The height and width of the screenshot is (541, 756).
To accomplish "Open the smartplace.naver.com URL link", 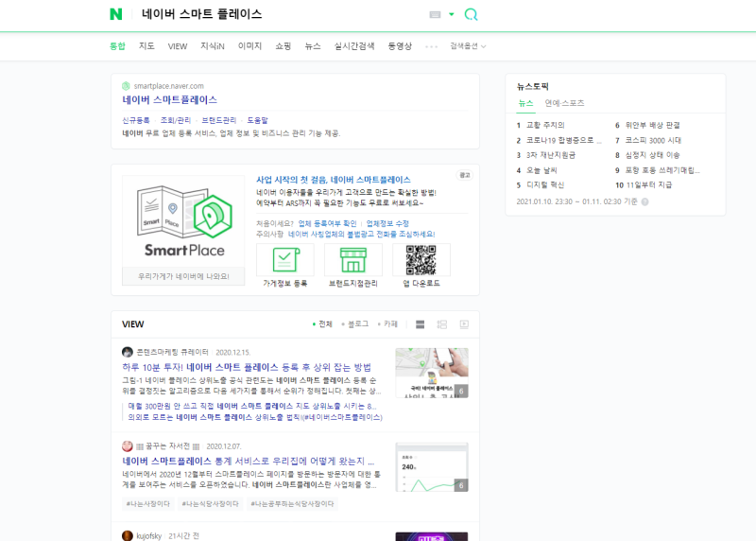I will point(169,86).
